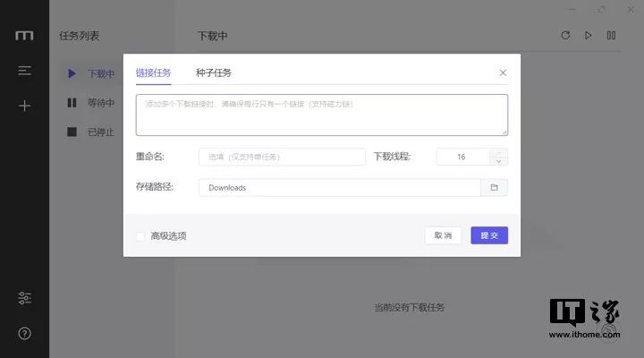Increase download threads with up arrow
644x358 pixels.
[498, 152]
